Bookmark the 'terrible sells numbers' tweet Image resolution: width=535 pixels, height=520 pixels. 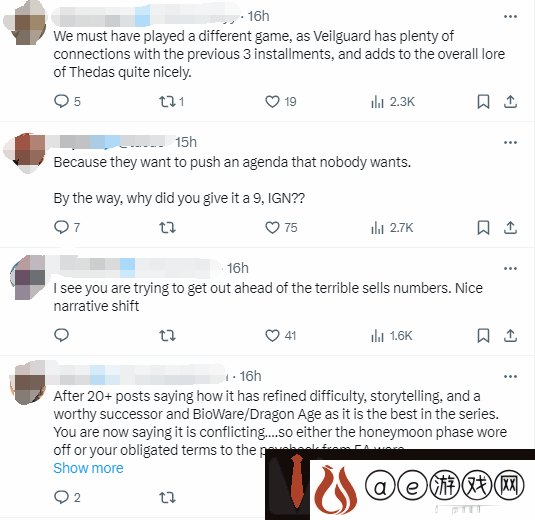point(483,335)
